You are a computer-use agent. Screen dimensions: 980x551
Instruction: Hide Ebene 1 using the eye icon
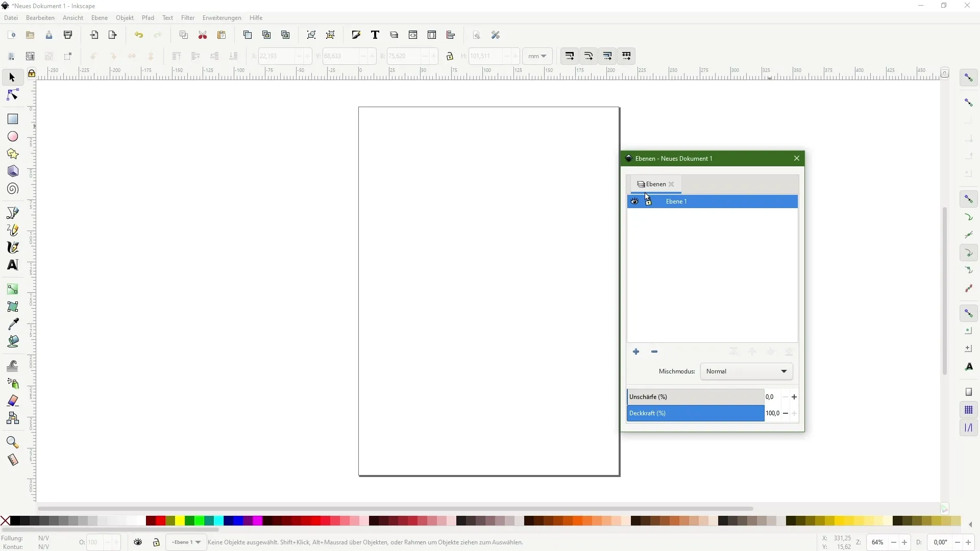pyautogui.click(x=634, y=202)
